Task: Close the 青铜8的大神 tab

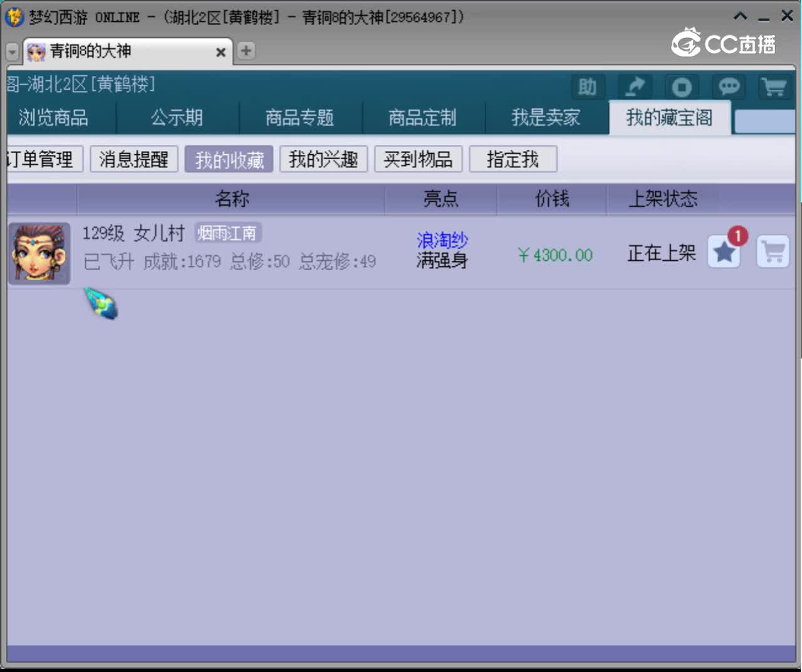Action: pos(221,52)
